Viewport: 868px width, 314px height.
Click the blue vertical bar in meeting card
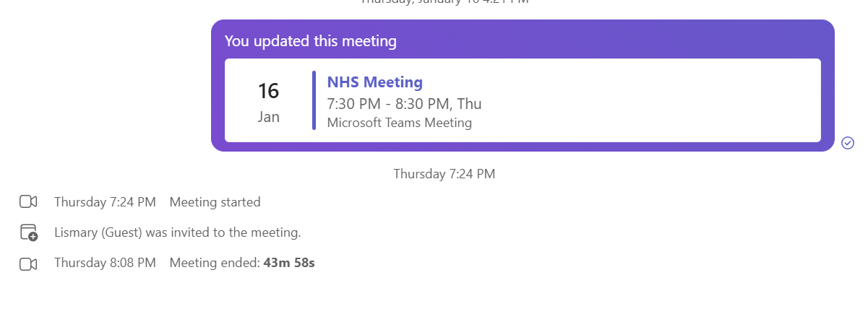[x=314, y=100]
